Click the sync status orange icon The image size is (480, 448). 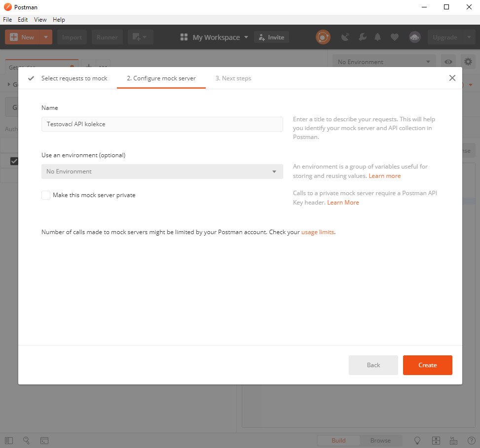323,37
